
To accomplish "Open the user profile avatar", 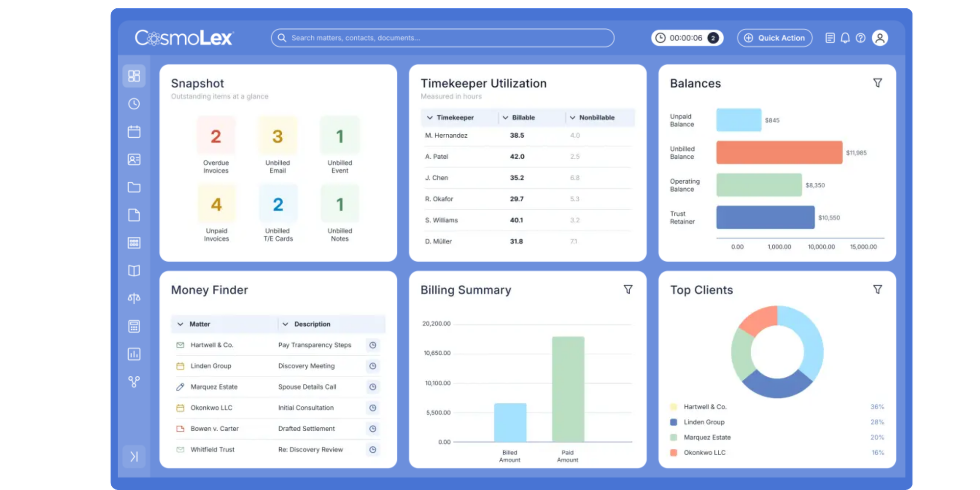I will (880, 38).
